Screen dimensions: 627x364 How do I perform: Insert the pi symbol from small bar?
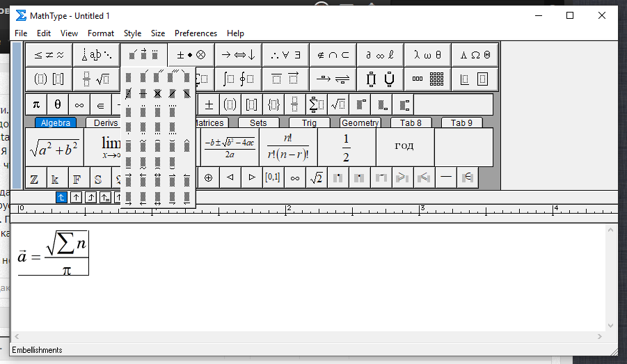[36, 105]
